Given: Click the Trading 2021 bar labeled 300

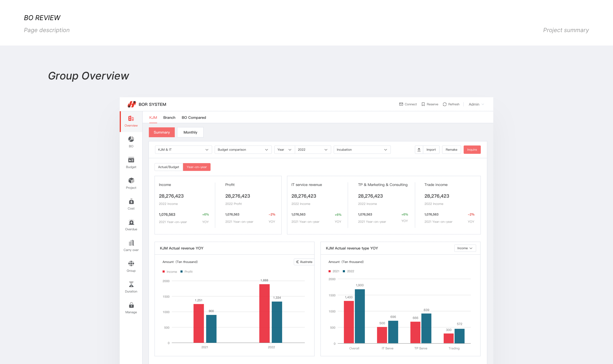Looking at the screenshot, I should click(x=448, y=338).
